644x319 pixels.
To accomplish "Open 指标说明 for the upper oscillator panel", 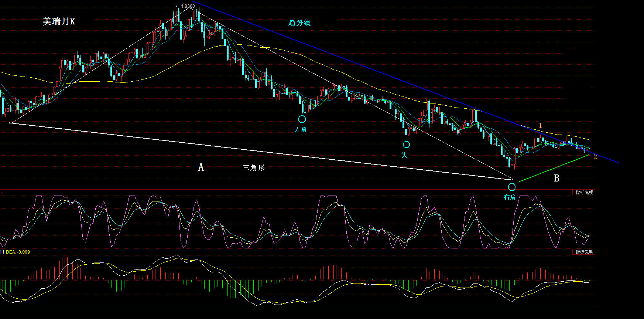I will click(584, 193).
